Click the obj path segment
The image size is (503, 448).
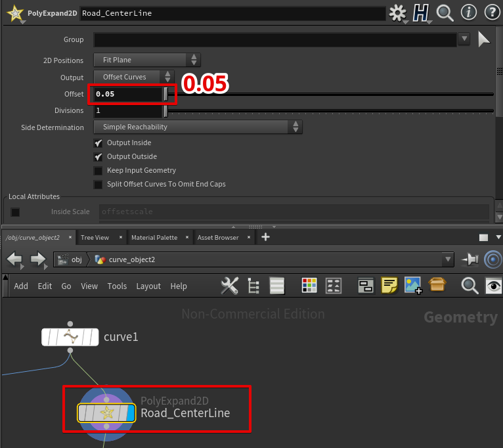(70, 259)
